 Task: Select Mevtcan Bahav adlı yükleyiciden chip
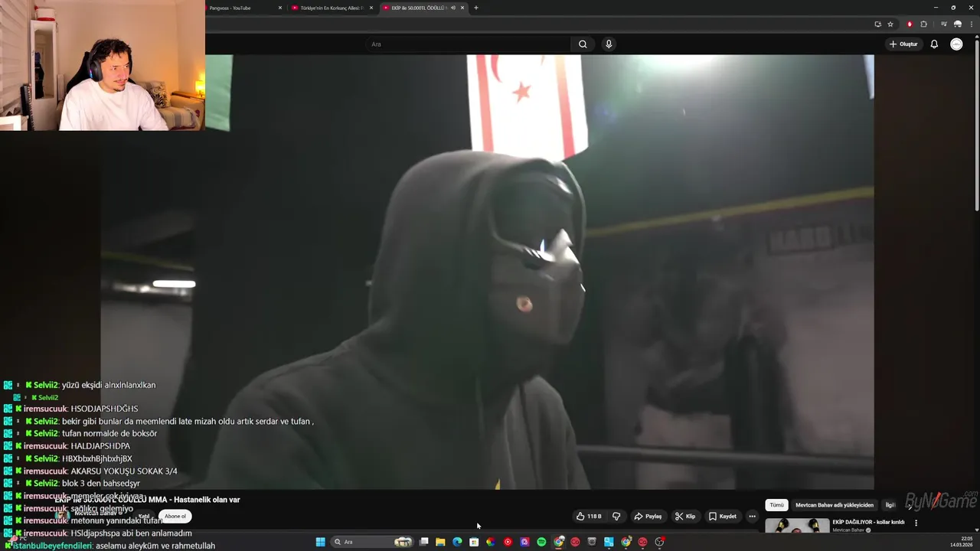click(835, 505)
